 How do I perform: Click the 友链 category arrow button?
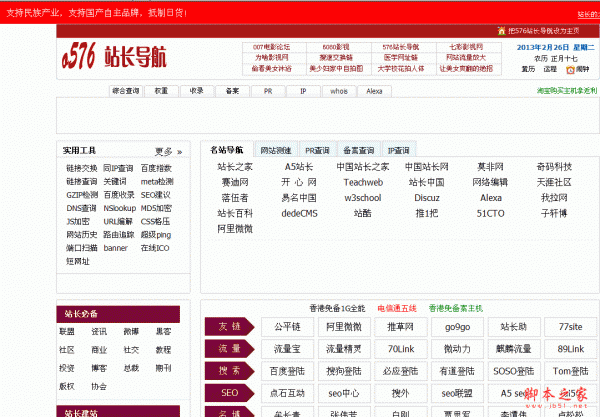click(x=229, y=327)
